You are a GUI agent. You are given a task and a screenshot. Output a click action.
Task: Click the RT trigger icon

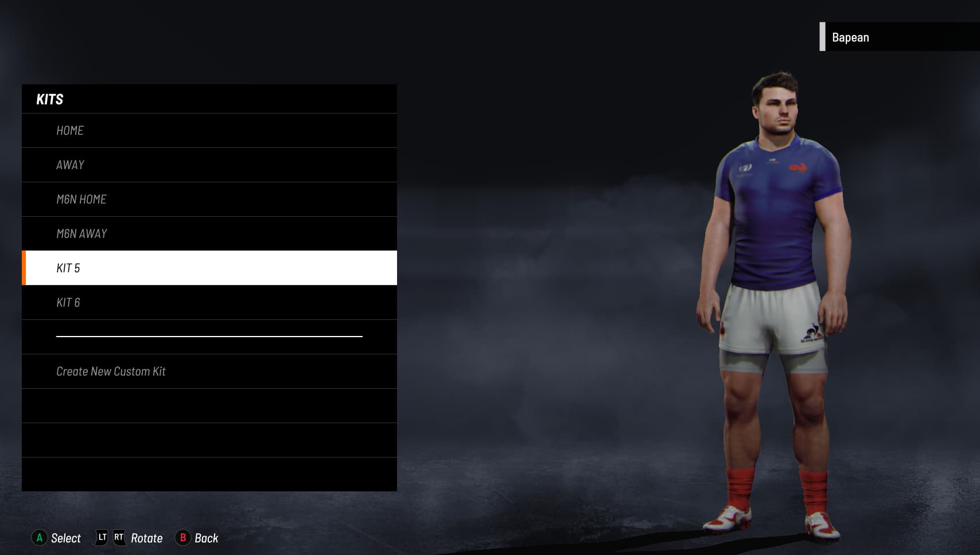[x=119, y=538]
